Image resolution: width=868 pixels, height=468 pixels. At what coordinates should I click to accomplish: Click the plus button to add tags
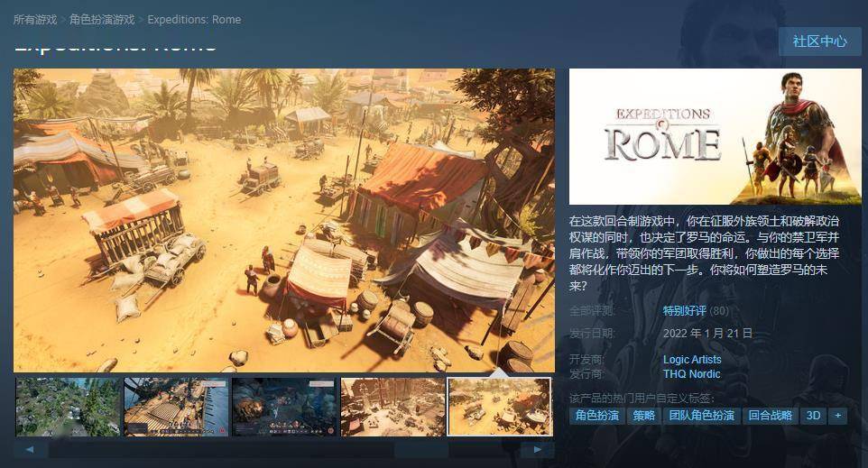(837, 416)
